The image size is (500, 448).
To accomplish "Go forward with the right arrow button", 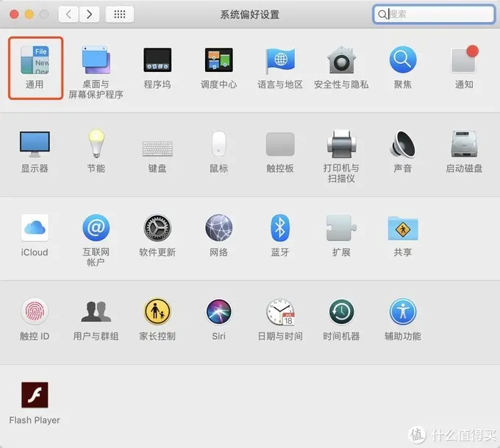I will tap(89, 15).
